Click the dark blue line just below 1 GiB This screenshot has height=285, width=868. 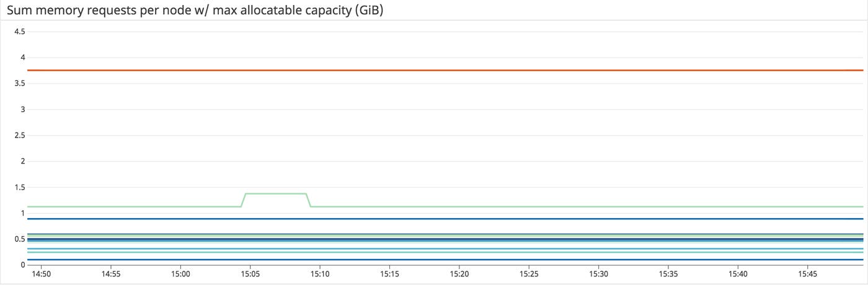point(434,219)
